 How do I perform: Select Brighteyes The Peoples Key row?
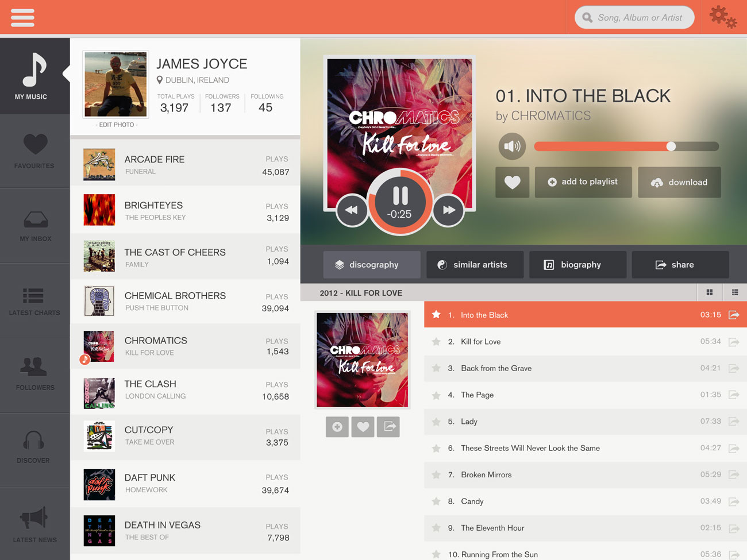(185, 210)
